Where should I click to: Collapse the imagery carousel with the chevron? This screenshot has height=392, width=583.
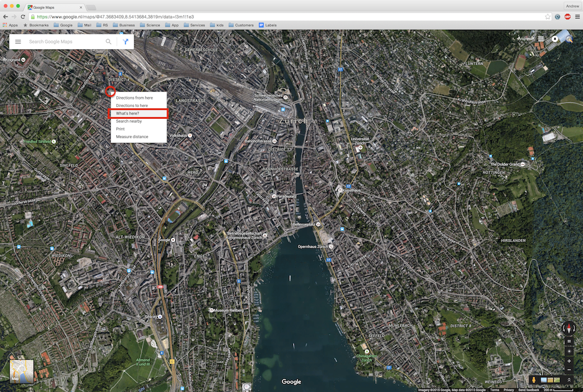point(568,379)
